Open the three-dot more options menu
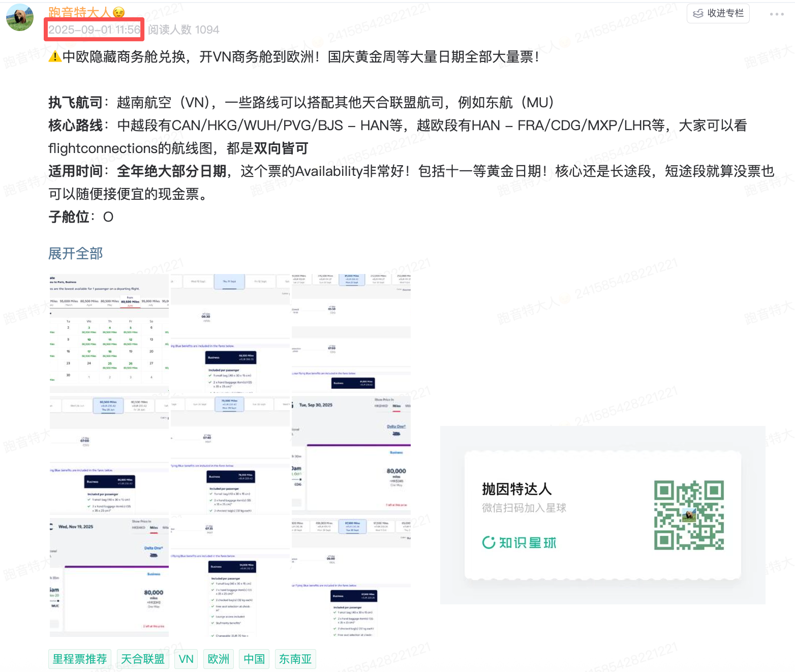Screen dimensions: 795x672 [x=777, y=14]
